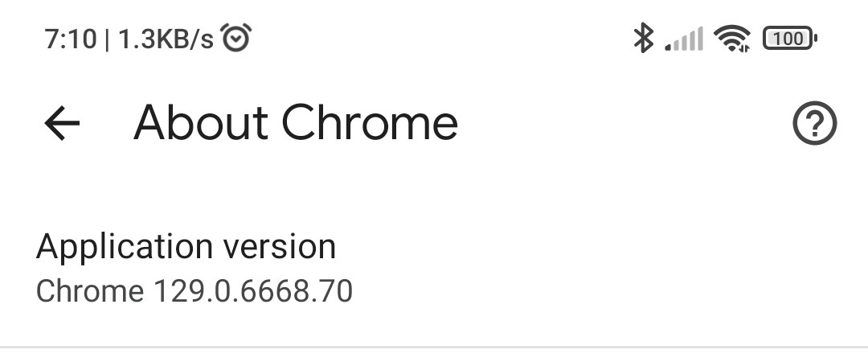Tap the alarm clock status icon
Image resolution: width=868 pixels, height=362 pixels.
236,38
